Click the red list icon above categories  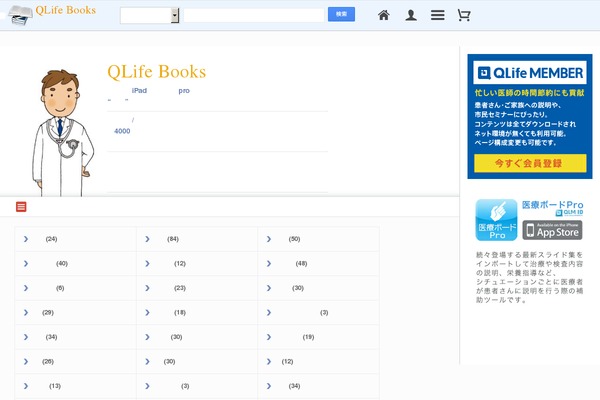point(21,207)
